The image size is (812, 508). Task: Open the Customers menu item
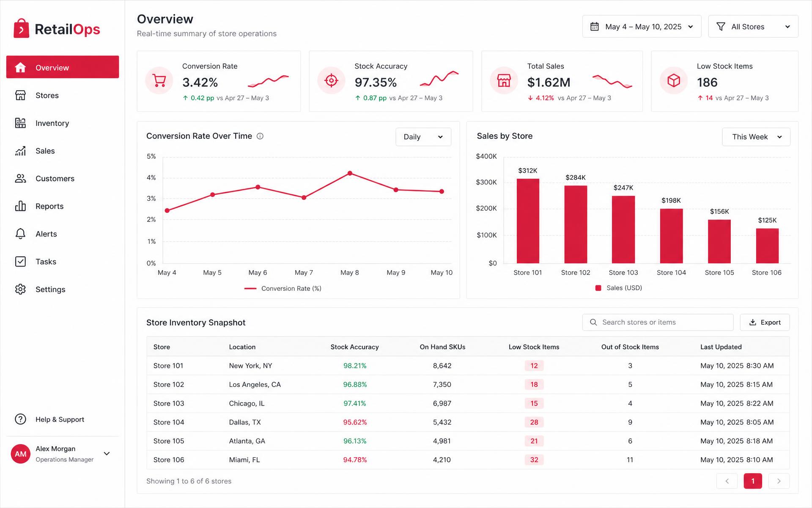click(x=63, y=179)
